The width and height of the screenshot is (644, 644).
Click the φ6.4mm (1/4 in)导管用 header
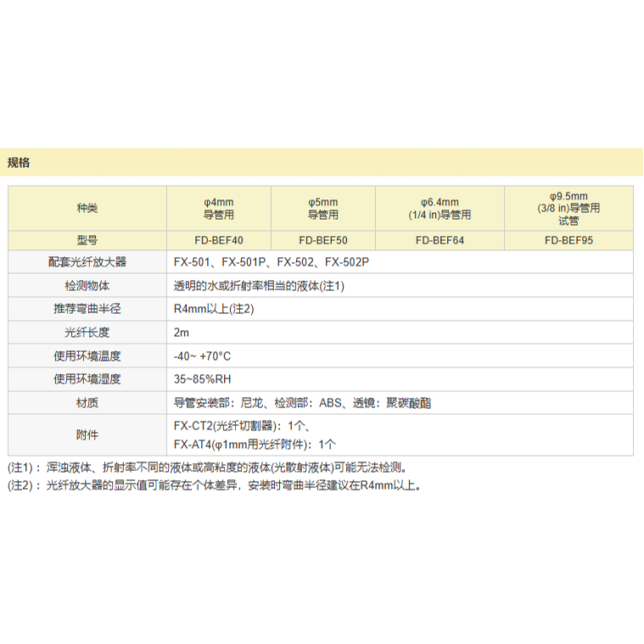tap(440, 208)
